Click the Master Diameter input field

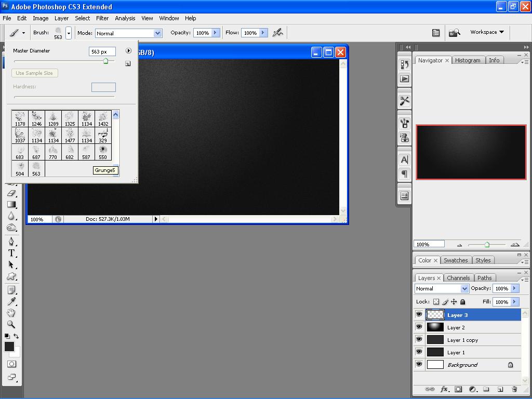[x=102, y=51]
